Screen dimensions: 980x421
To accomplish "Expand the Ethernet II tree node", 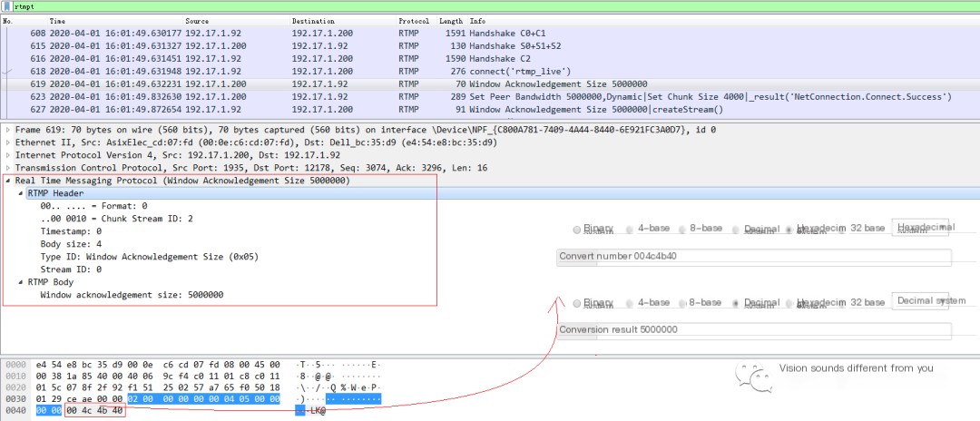I will point(8,142).
